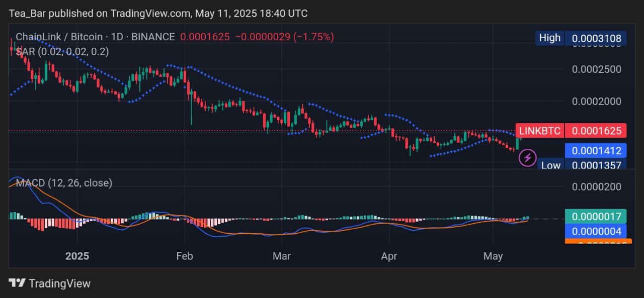Click the blue 0.0001412 SAR value tag
This screenshot has width=644, height=298.
point(596,150)
